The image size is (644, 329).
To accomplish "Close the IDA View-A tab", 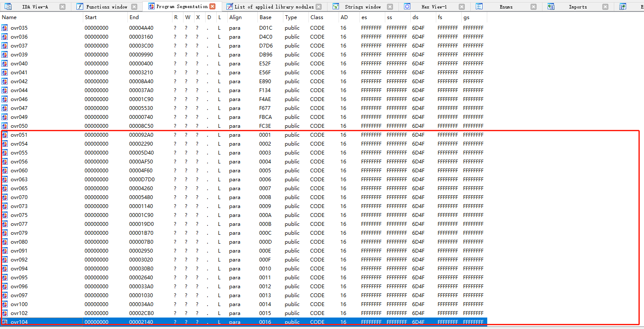I will (62, 7).
